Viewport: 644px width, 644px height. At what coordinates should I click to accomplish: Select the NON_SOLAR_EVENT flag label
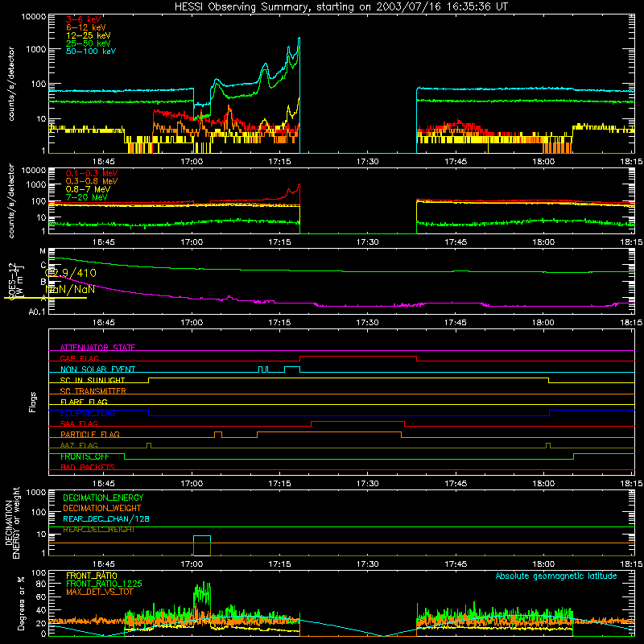[97, 369]
